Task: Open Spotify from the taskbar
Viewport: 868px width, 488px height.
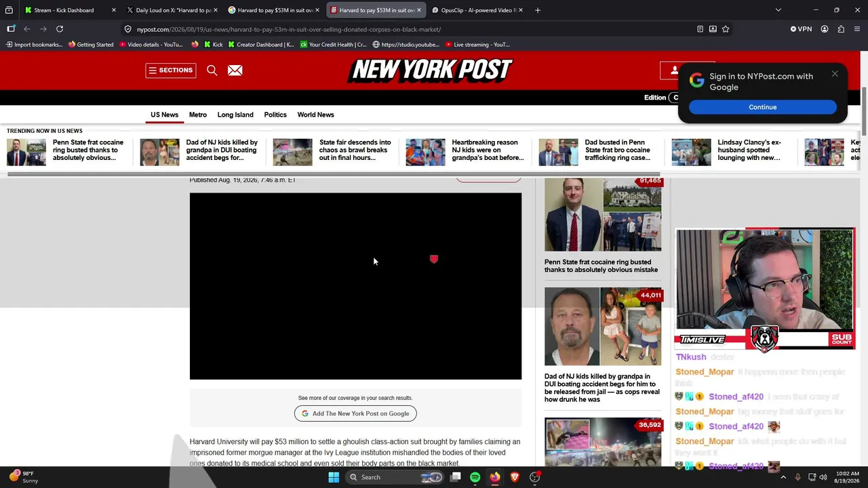Action: 475,477
